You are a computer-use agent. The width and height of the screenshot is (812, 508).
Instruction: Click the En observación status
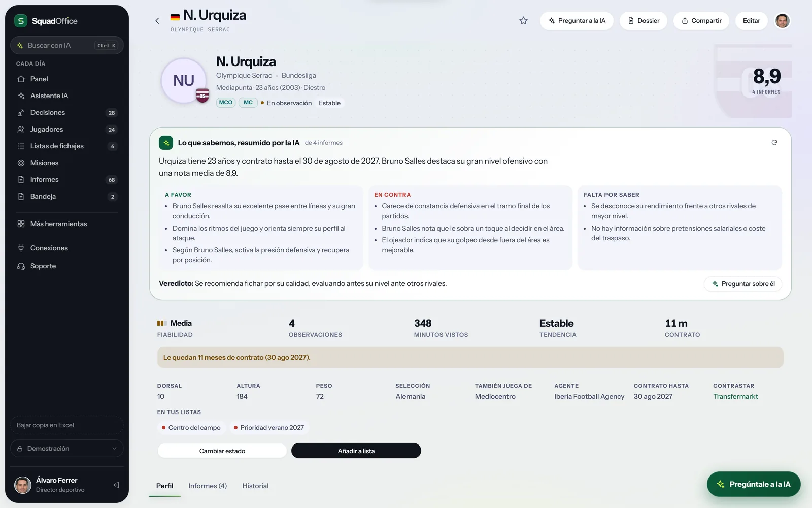[286, 103]
